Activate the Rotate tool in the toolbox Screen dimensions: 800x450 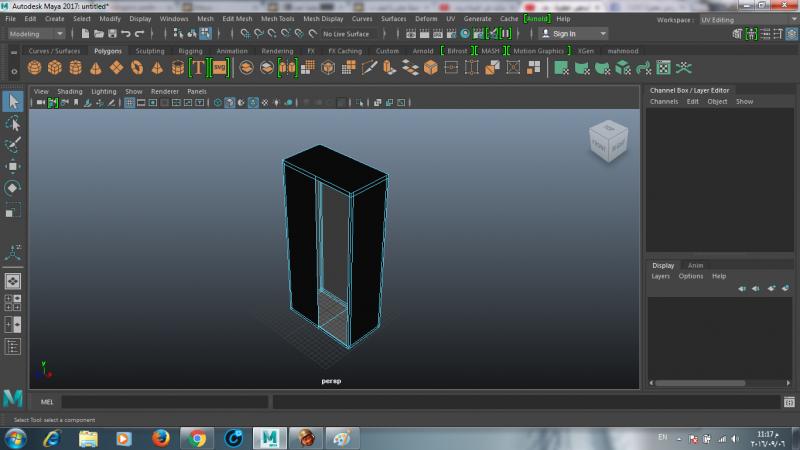[x=13, y=188]
